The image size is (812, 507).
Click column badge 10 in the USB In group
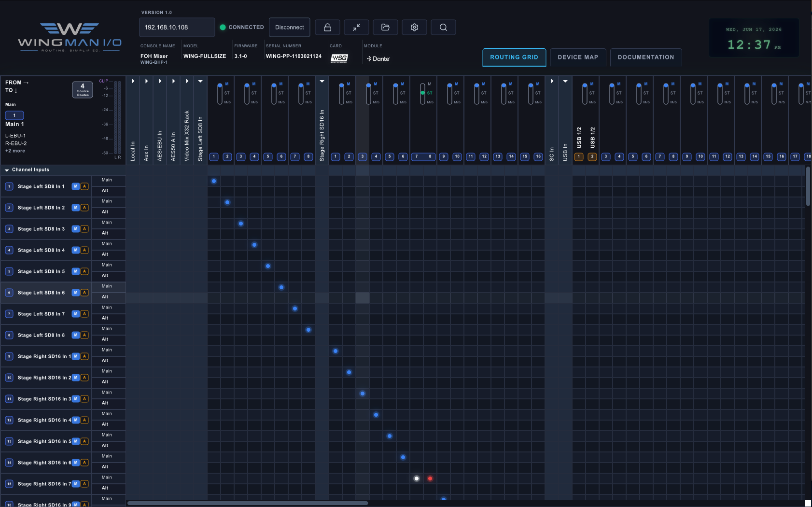tap(700, 156)
